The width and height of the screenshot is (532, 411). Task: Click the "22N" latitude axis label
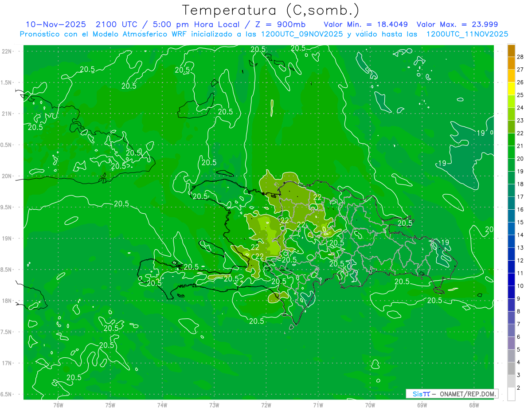point(7,51)
